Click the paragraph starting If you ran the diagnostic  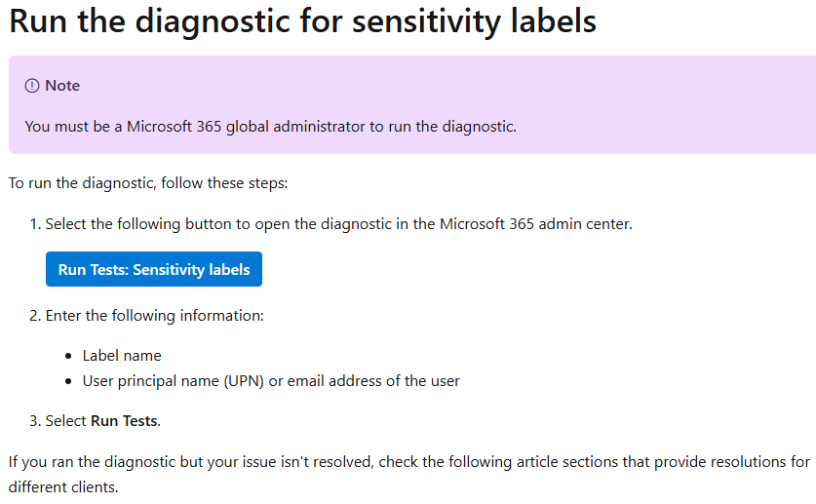click(x=409, y=475)
